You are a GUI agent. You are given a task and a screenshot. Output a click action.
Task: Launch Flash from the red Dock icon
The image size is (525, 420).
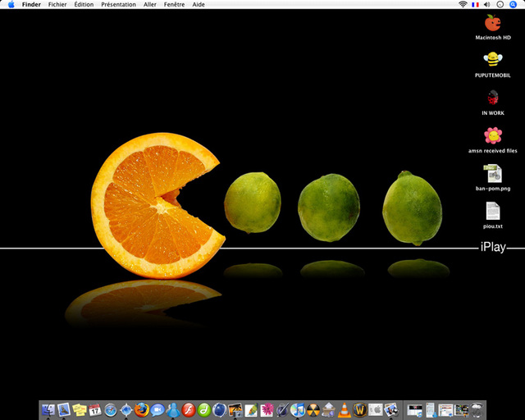pos(189,409)
